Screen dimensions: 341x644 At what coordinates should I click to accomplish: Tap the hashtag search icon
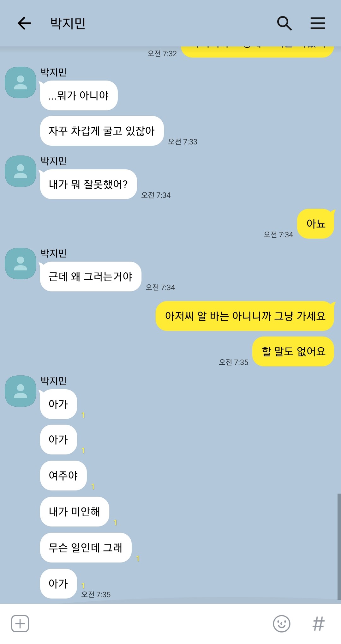318,623
